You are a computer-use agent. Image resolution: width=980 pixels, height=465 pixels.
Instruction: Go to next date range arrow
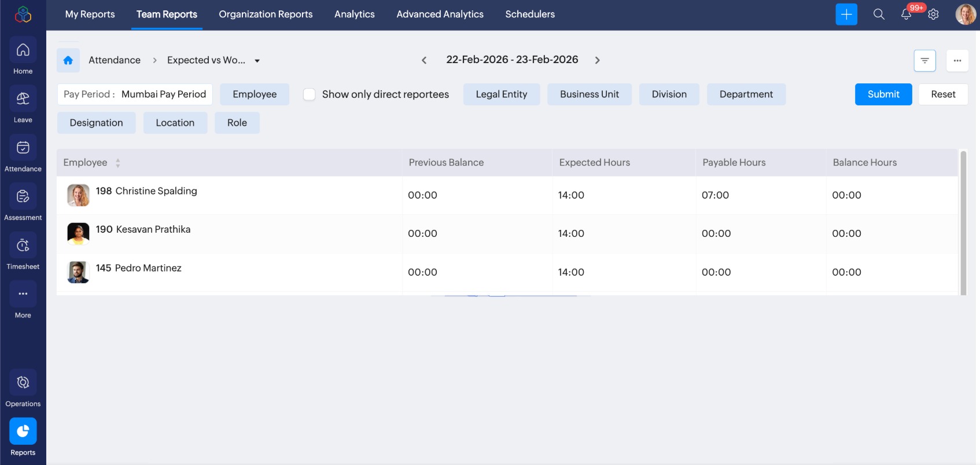[598, 60]
